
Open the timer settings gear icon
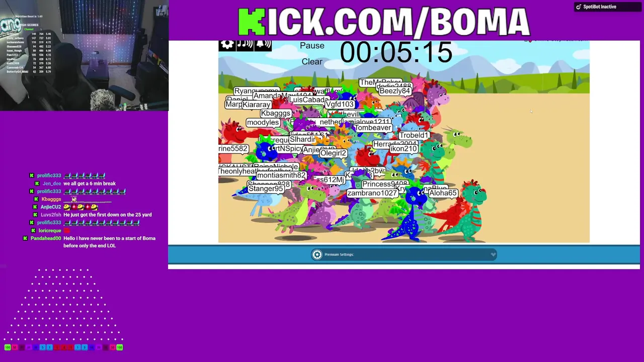tap(227, 45)
